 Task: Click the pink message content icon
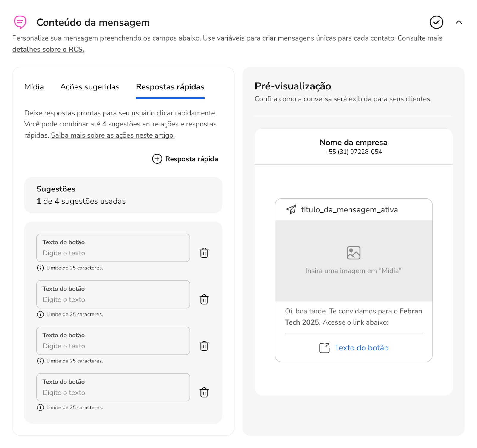click(20, 22)
